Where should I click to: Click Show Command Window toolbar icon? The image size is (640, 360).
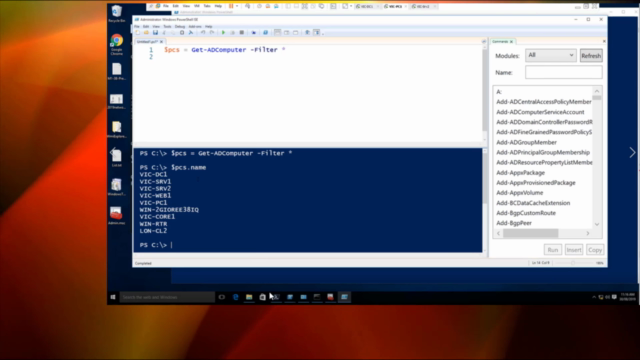(307, 33)
